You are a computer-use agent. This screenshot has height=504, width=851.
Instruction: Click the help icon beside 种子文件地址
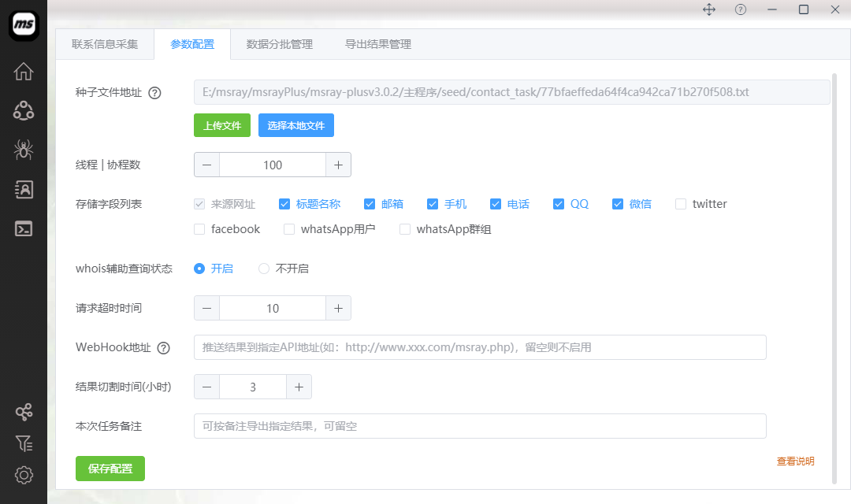coord(154,93)
